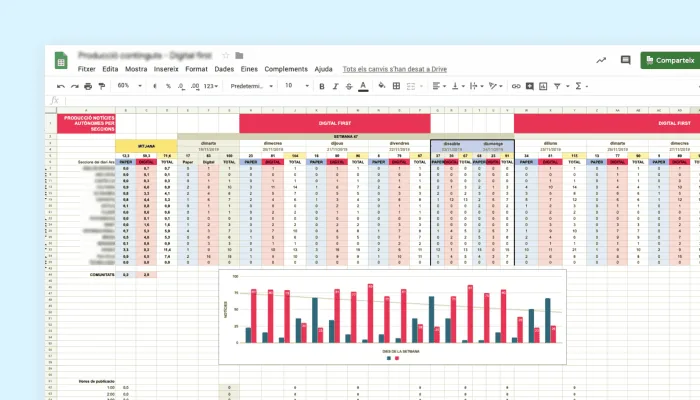Toggle bold formatting
The image size is (700, 400).
tap(321, 86)
